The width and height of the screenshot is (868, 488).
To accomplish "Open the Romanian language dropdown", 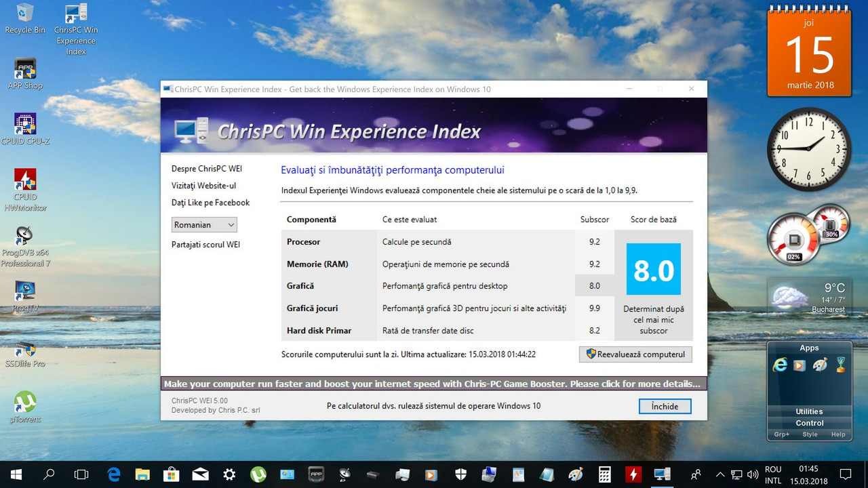I will (204, 224).
